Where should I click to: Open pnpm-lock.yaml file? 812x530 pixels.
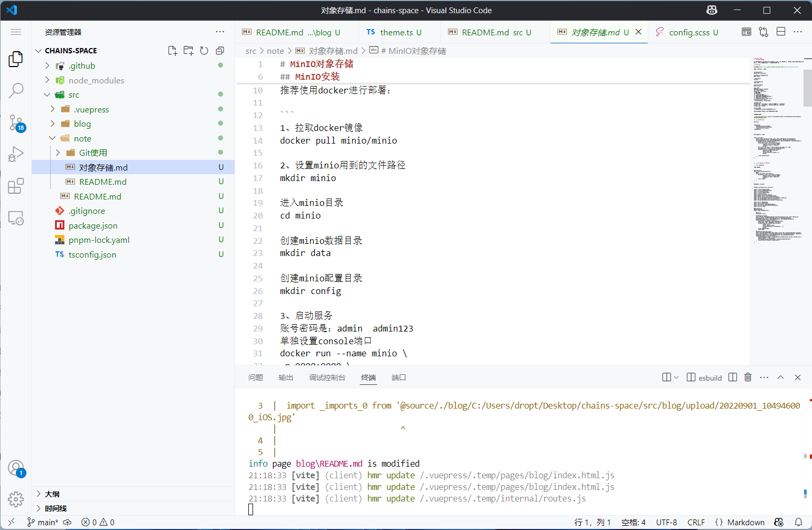(133, 240)
